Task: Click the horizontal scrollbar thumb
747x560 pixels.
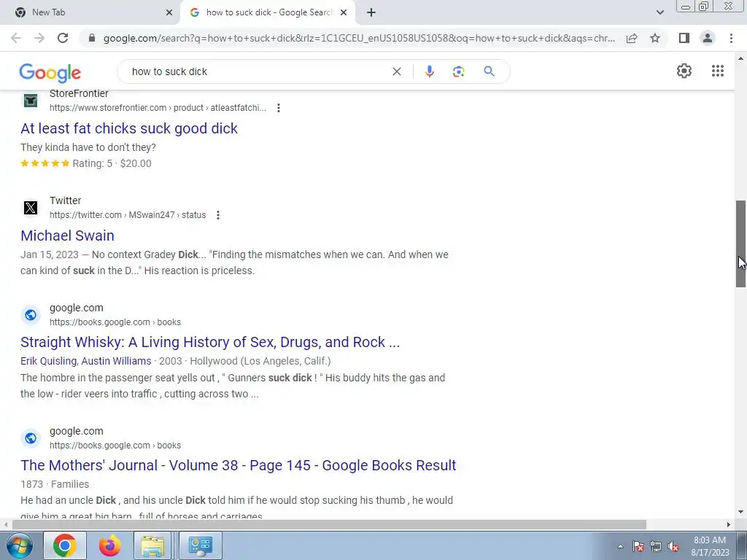Action: (x=329, y=524)
